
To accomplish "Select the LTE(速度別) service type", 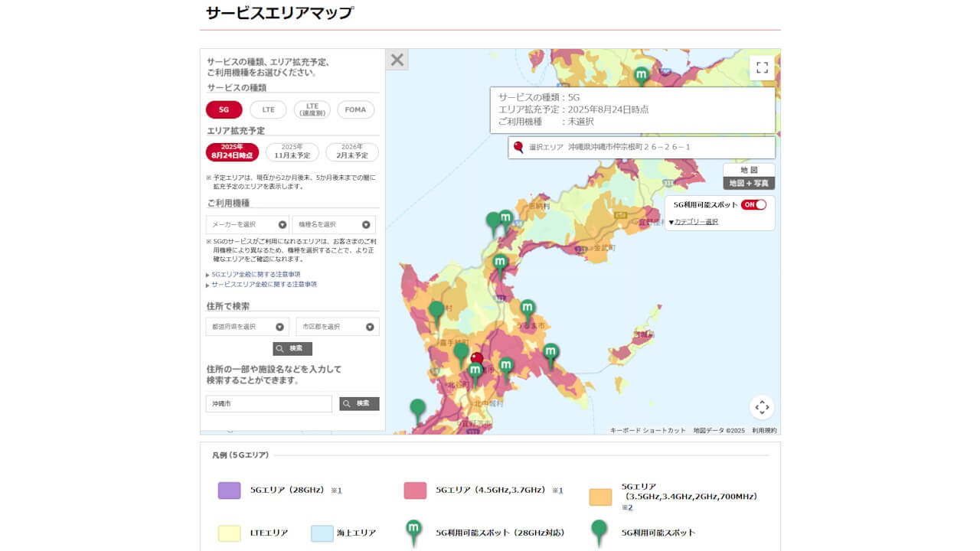I will tap(312, 109).
